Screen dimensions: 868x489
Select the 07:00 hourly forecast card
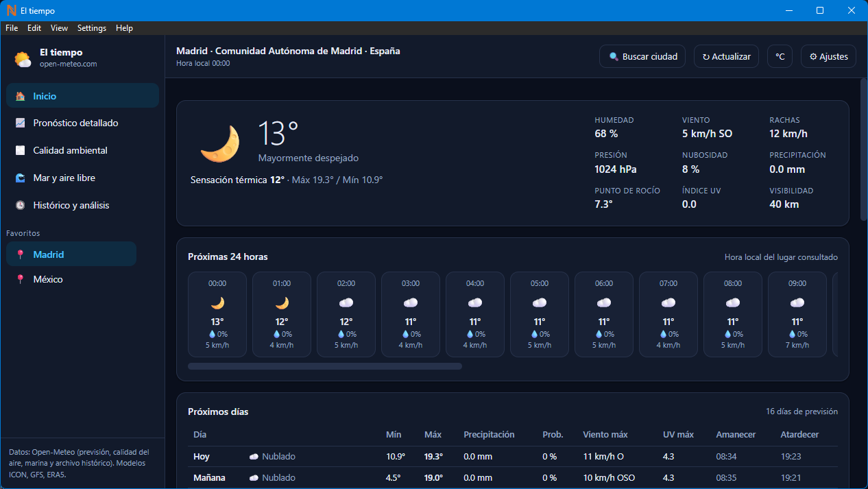pos(668,314)
